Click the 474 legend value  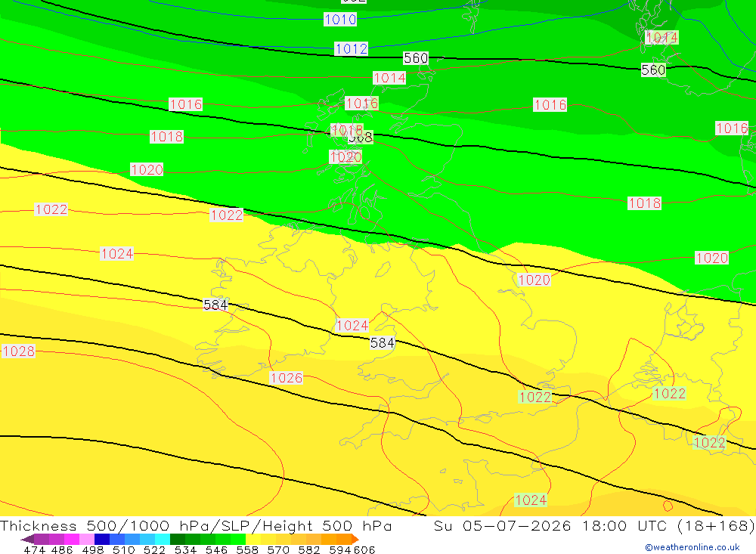pos(34,549)
